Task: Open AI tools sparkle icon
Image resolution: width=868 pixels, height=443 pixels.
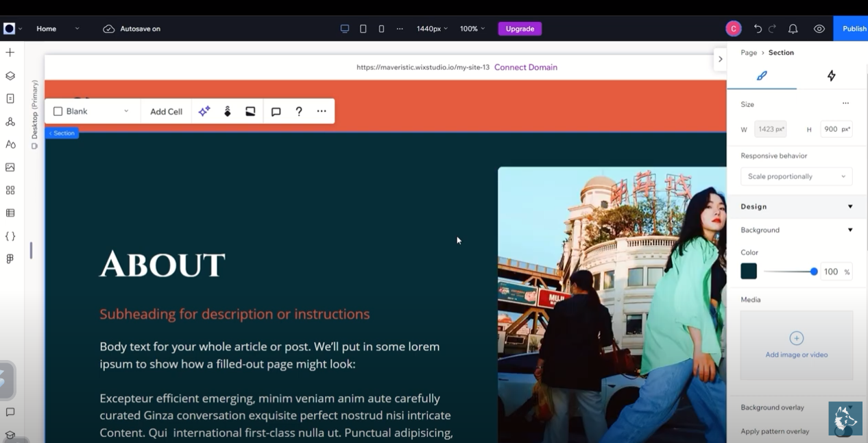Action: point(204,111)
